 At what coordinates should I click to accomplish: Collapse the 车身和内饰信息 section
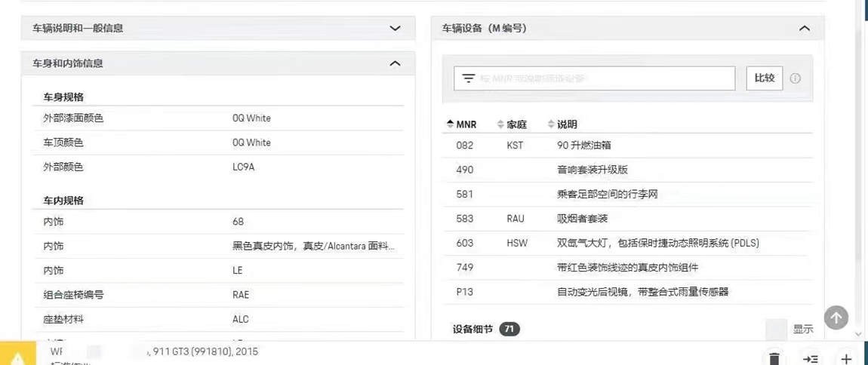coord(395,64)
